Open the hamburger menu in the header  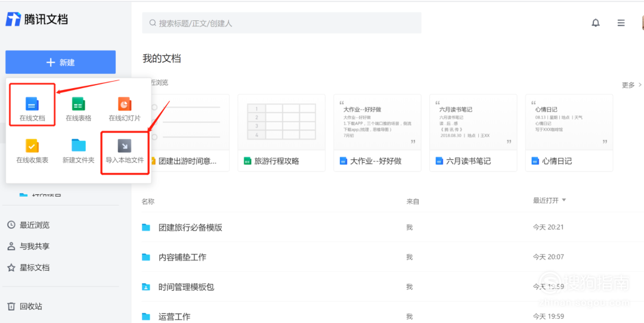click(x=621, y=23)
